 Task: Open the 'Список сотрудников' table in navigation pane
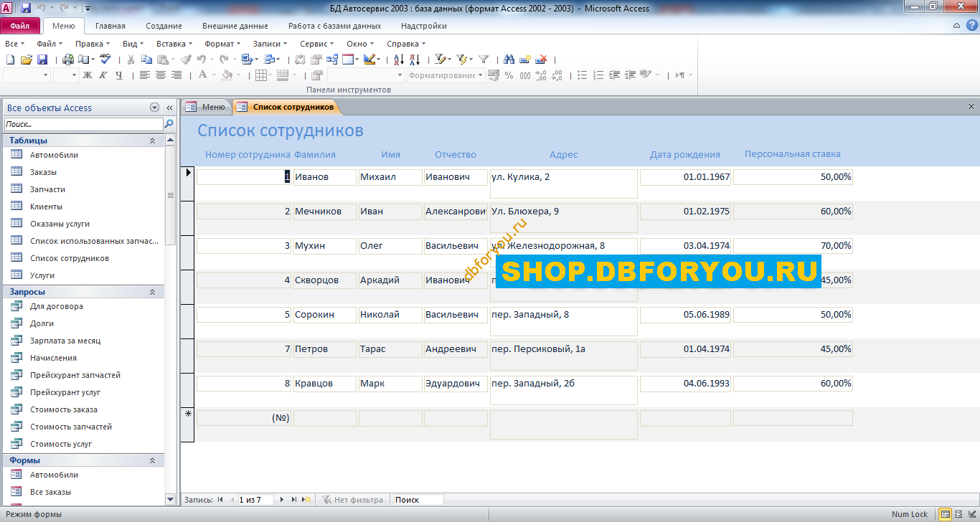(x=70, y=258)
